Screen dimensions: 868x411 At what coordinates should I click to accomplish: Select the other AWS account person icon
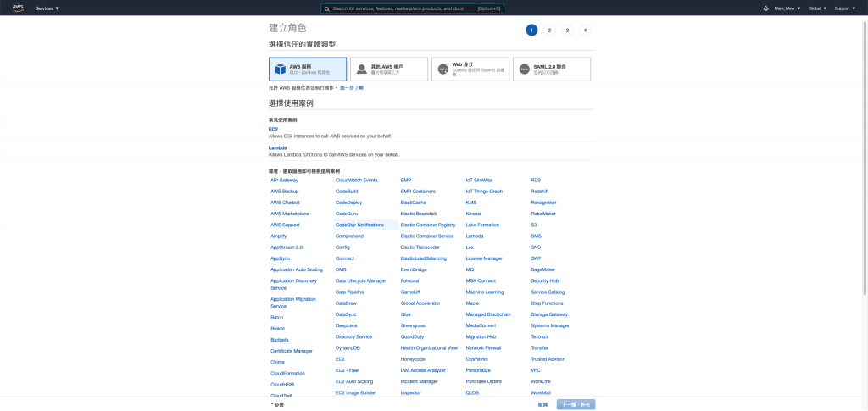(361, 69)
